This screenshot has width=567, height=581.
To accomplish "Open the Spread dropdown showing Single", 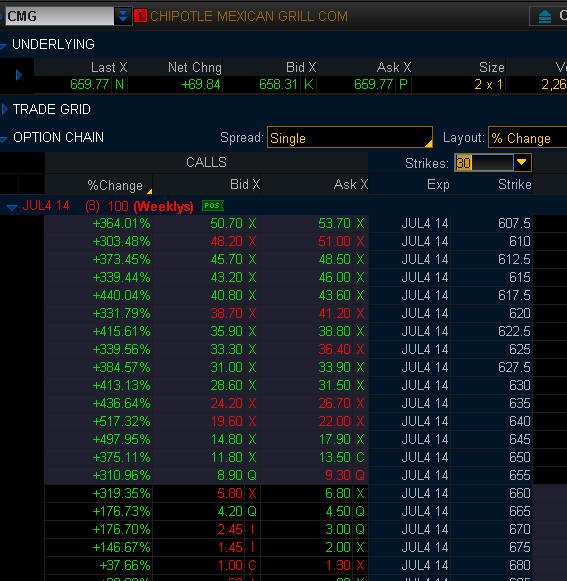I will tap(349, 138).
